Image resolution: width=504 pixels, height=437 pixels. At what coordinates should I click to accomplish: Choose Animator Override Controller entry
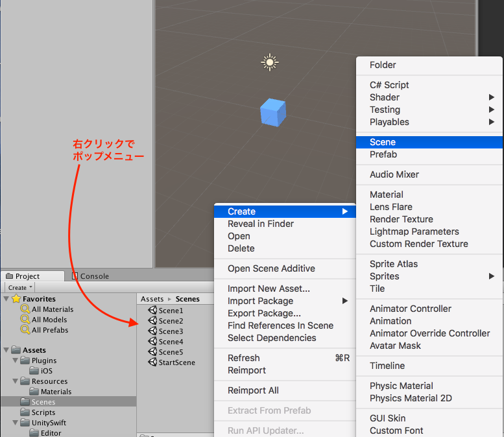(x=429, y=333)
